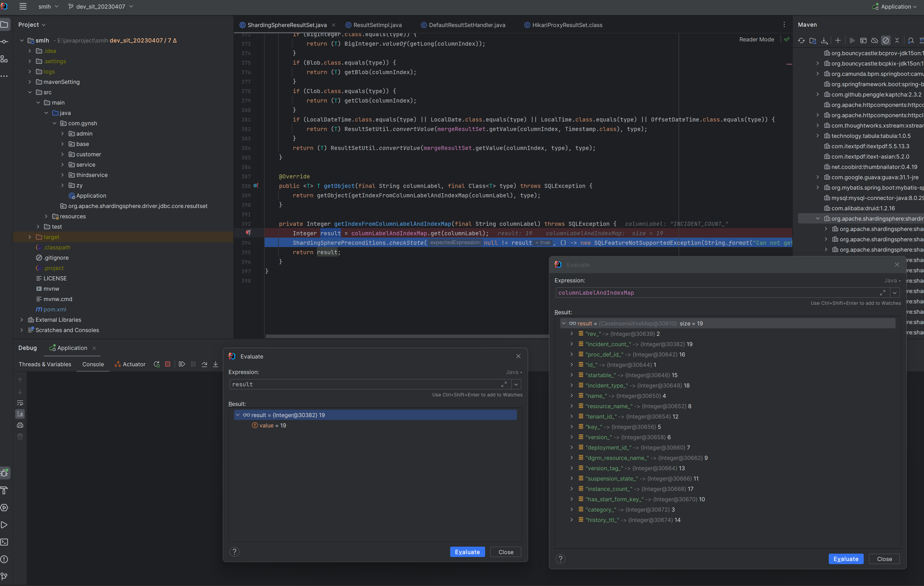Reload all Maven projects
The height and width of the screenshot is (586, 924).
click(x=801, y=40)
